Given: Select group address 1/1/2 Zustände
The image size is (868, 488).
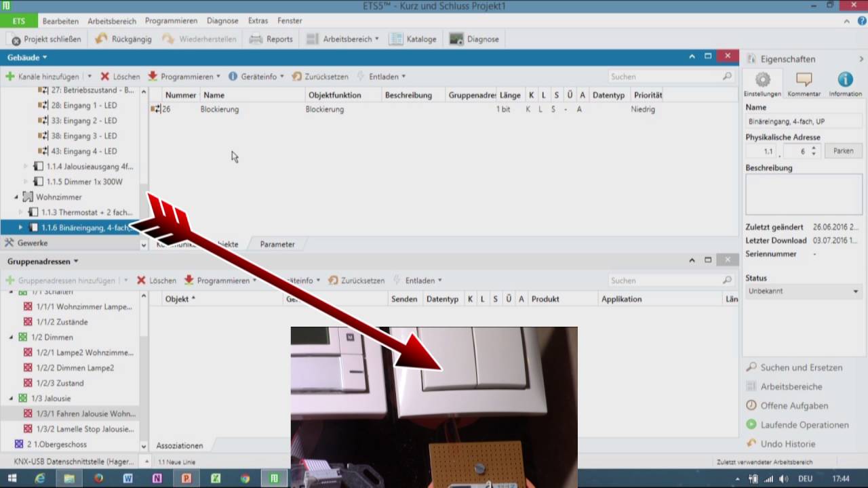Looking at the screenshot, I should pyautogui.click(x=56, y=322).
